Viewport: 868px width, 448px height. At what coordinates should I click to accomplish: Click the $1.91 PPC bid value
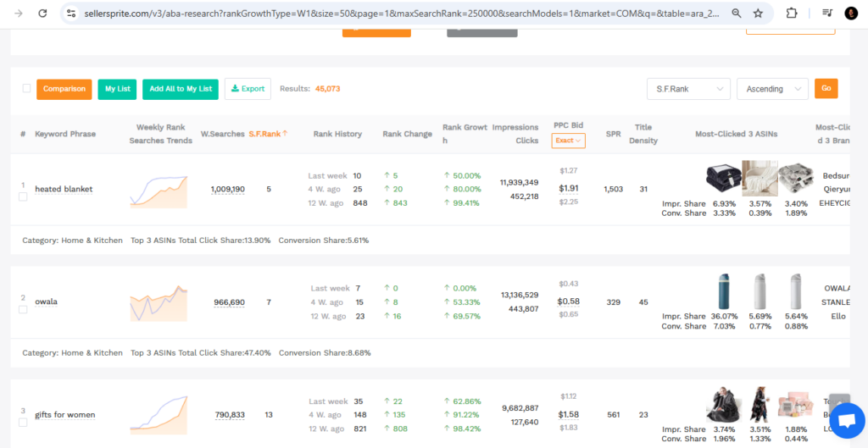(569, 188)
